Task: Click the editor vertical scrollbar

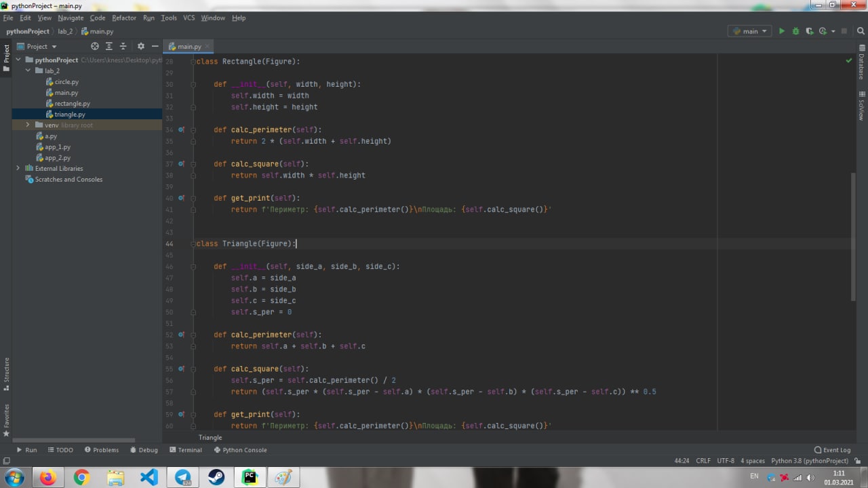Action: (854, 237)
